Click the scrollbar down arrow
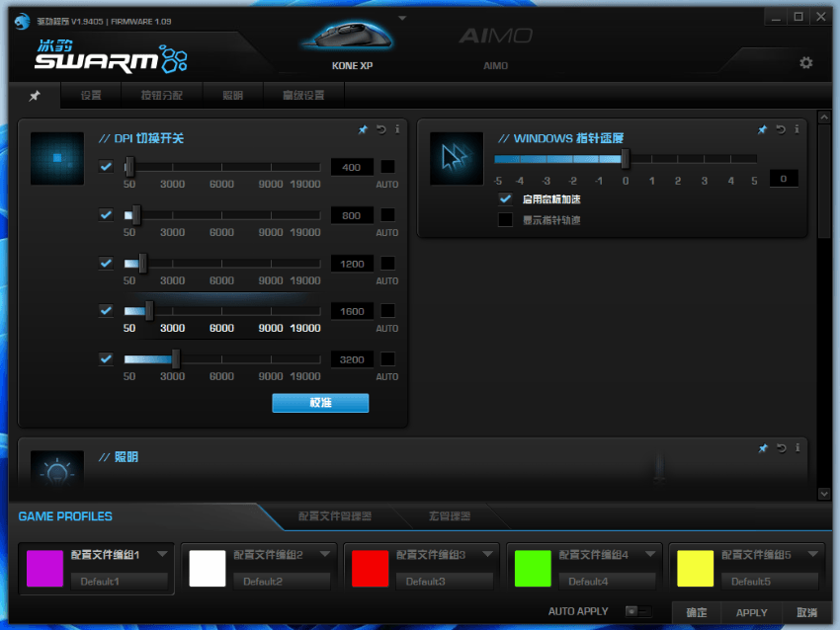 [x=824, y=494]
